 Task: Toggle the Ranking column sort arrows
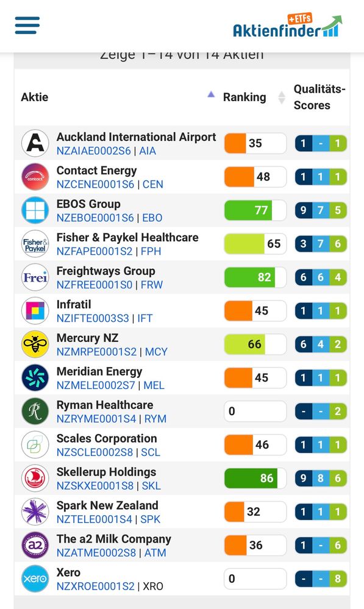pyautogui.click(x=282, y=98)
